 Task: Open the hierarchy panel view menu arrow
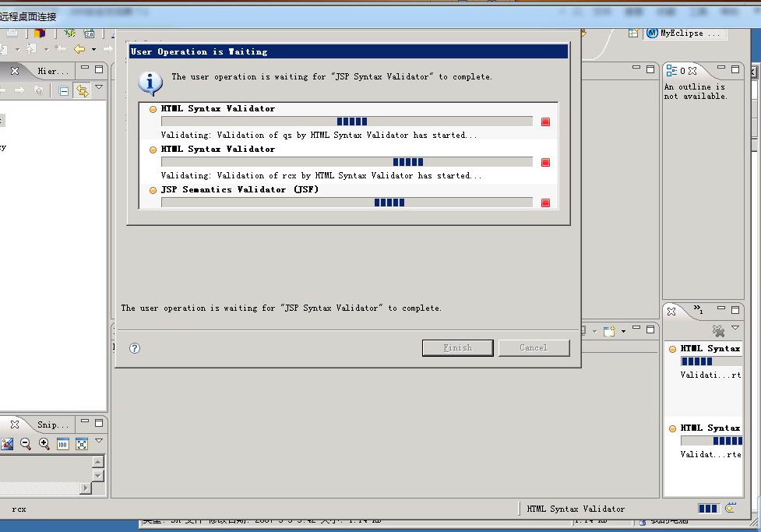(x=99, y=88)
